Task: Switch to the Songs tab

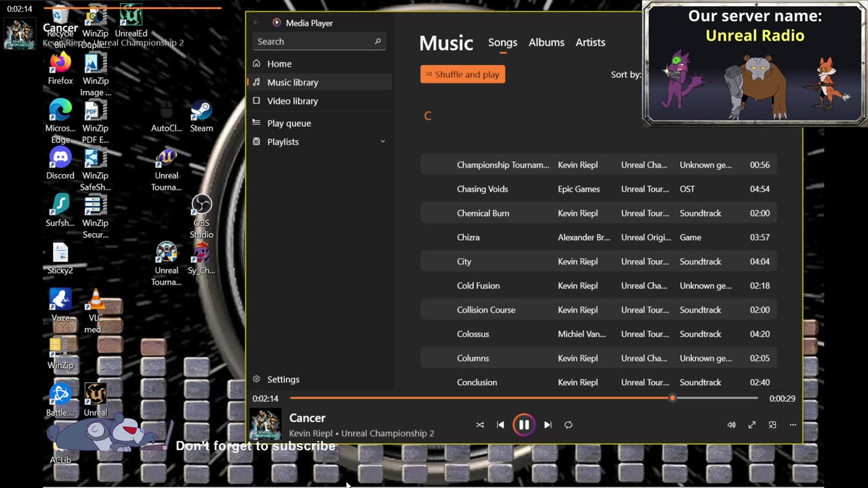Action: pos(502,42)
